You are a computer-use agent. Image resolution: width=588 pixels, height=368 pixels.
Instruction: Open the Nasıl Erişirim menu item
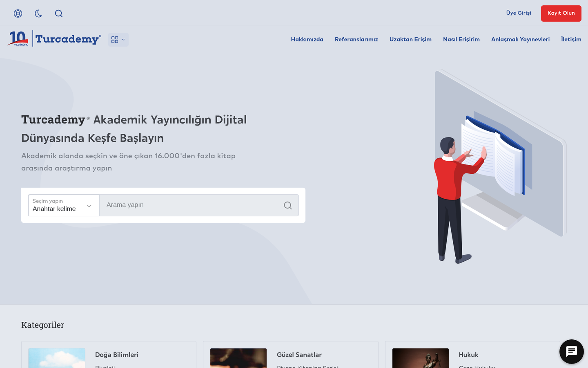[461, 40]
